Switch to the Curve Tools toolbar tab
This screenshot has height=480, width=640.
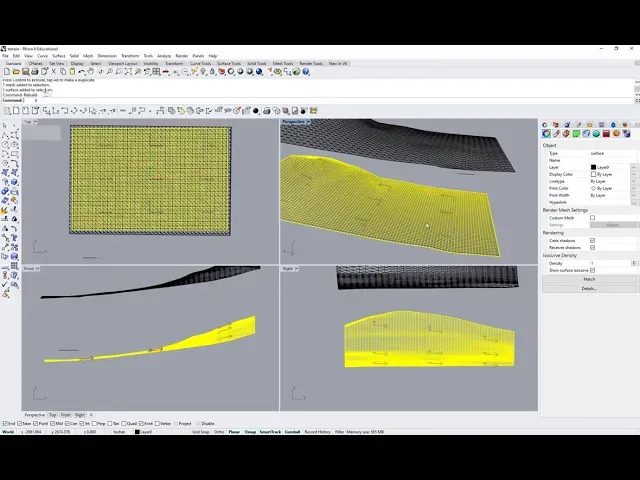tap(200, 63)
